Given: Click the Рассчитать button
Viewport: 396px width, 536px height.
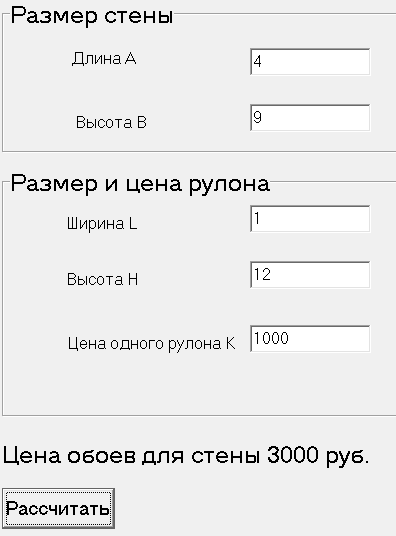Looking at the screenshot, I should coord(58,508).
